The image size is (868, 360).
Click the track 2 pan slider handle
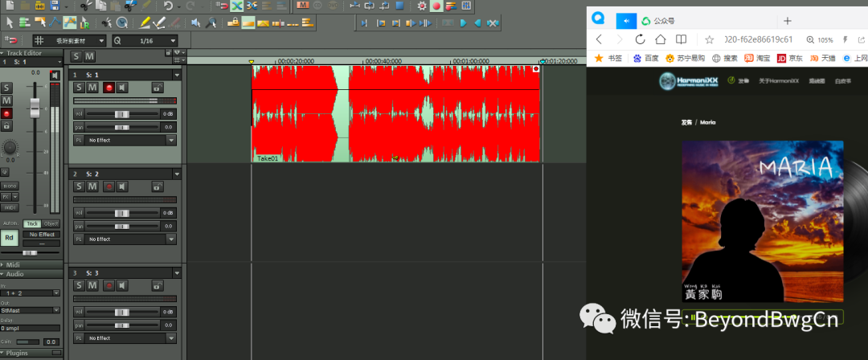[x=122, y=226]
